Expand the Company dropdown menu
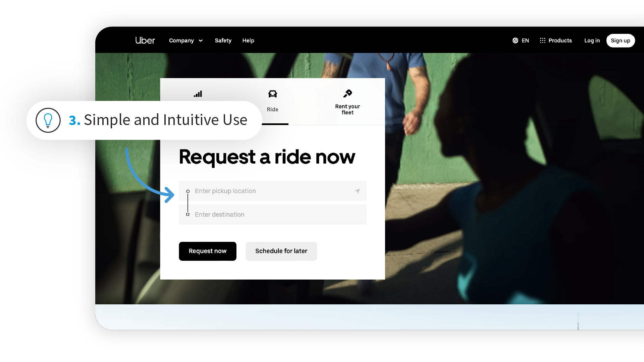Screen dimensions: 644x362 coord(185,40)
